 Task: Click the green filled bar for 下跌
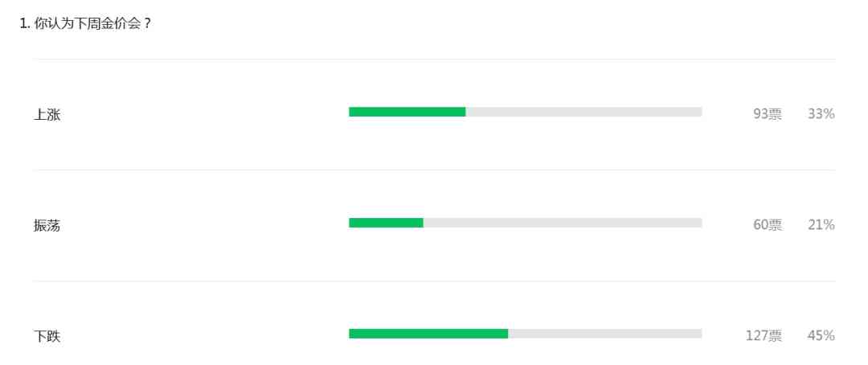pos(428,334)
